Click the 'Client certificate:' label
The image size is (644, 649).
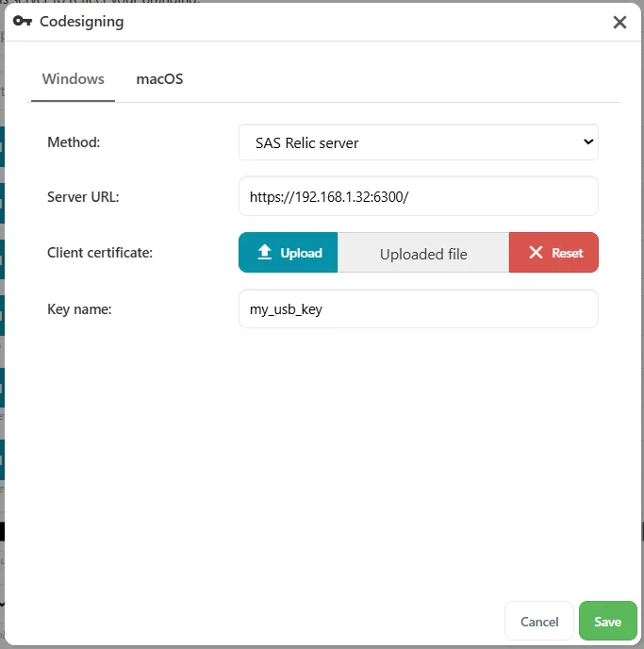pyautogui.click(x=100, y=253)
